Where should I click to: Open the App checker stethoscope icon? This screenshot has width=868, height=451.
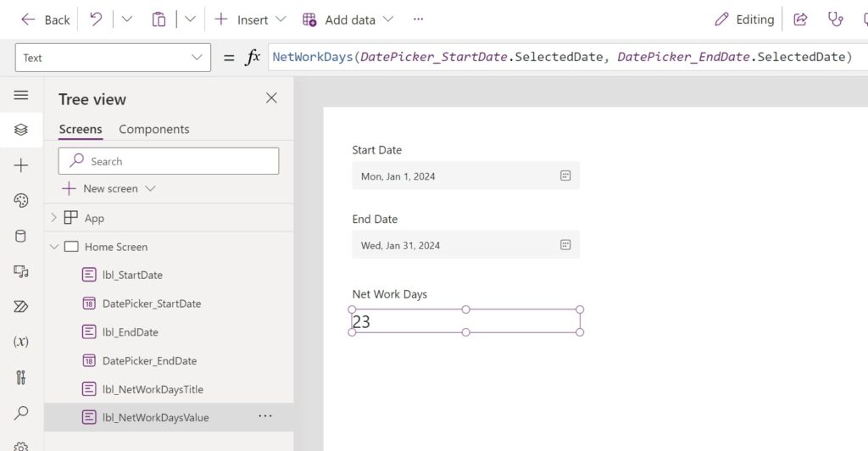(835, 19)
